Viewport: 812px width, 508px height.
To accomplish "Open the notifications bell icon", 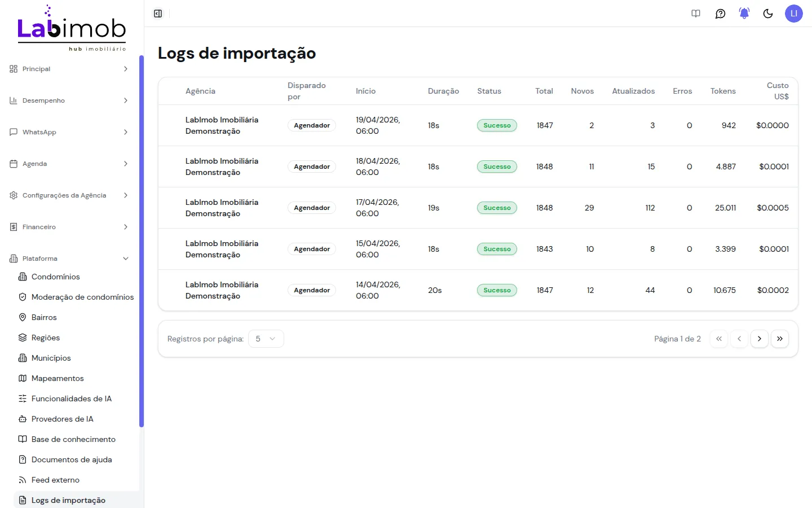I will (744, 14).
